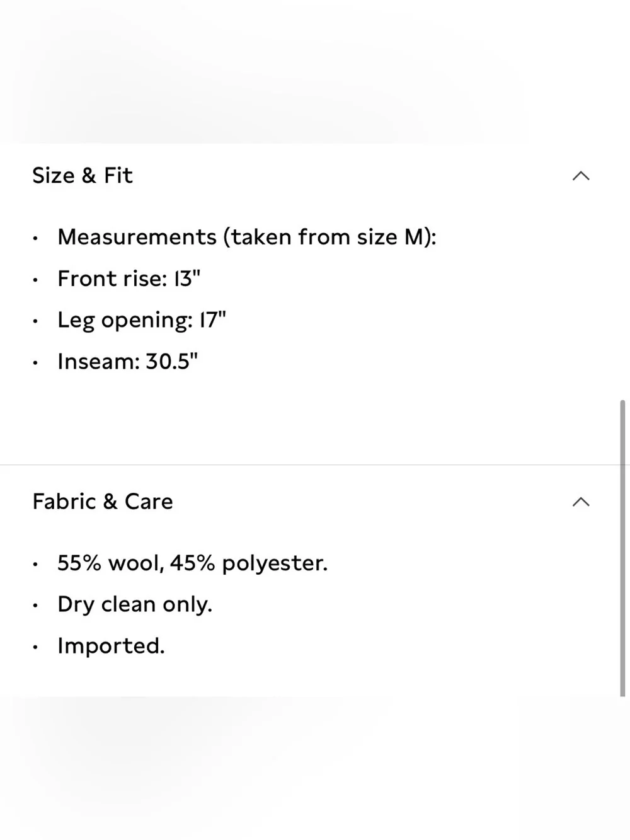Click the Fabric & Care section heading
This screenshot has width=630, height=840.
[x=103, y=502]
